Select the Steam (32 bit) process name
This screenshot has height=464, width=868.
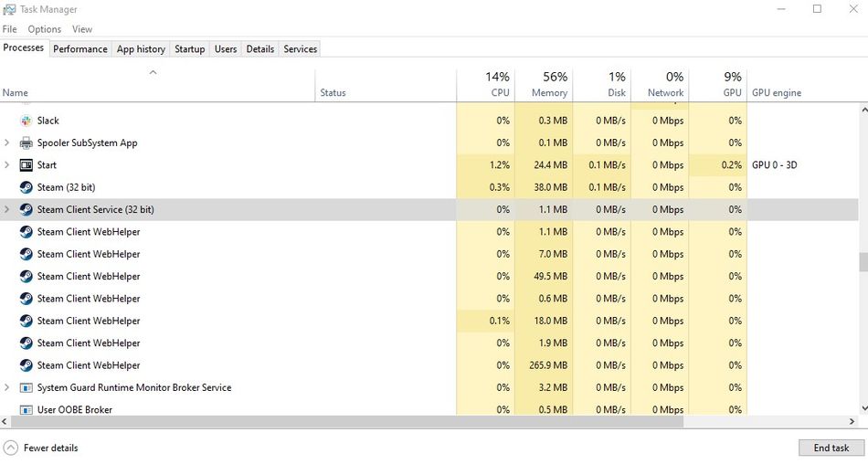tap(66, 187)
